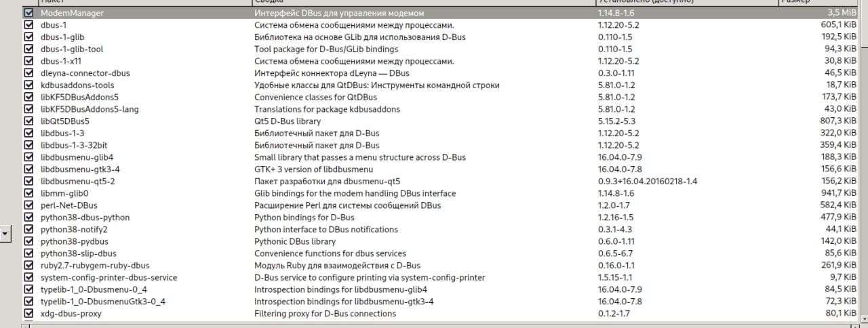This screenshot has height=328, width=868.
Task: Toggle checkbox for dbus-1-glib-tool
Action: pos(28,49)
